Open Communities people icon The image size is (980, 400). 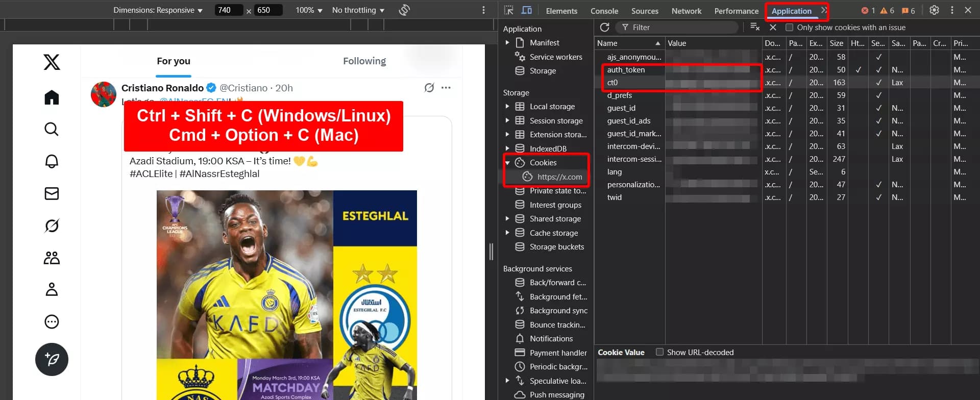(x=52, y=258)
